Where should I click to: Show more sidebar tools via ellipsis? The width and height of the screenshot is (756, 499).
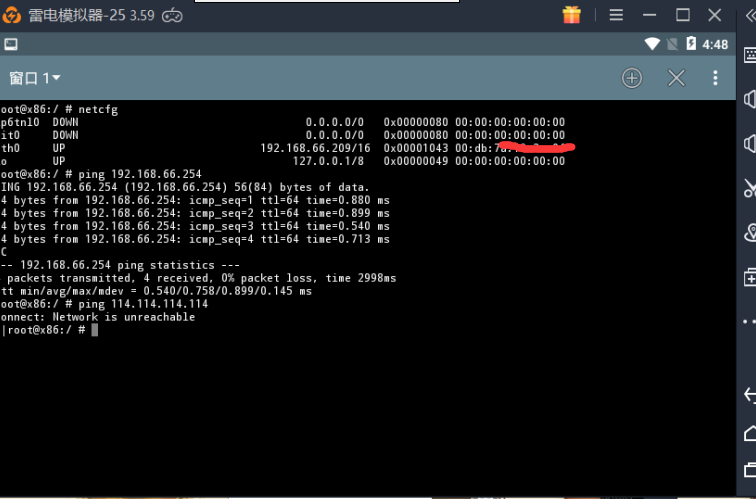pos(749,321)
